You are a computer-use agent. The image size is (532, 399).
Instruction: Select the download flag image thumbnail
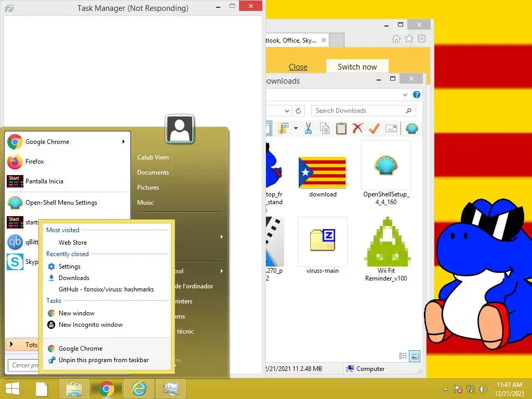pyautogui.click(x=322, y=173)
